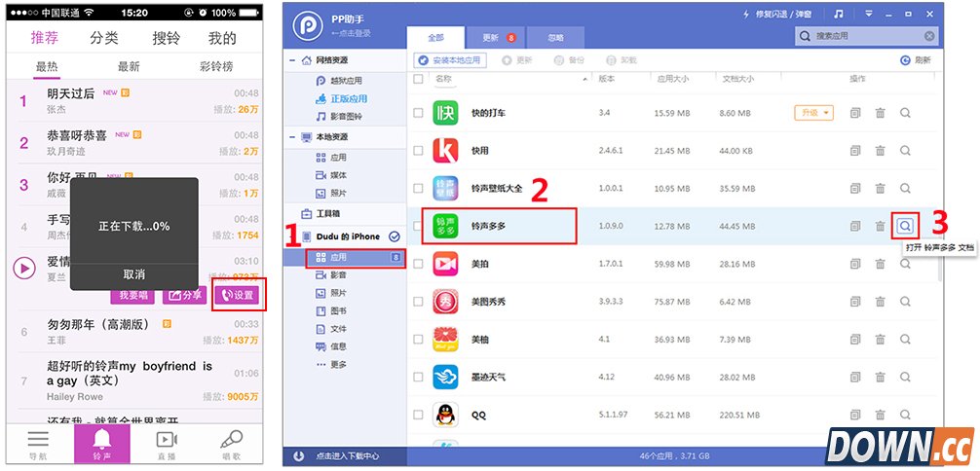Open the 升级 dropdown for 快的打车
The image size is (980, 471).
point(814,113)
